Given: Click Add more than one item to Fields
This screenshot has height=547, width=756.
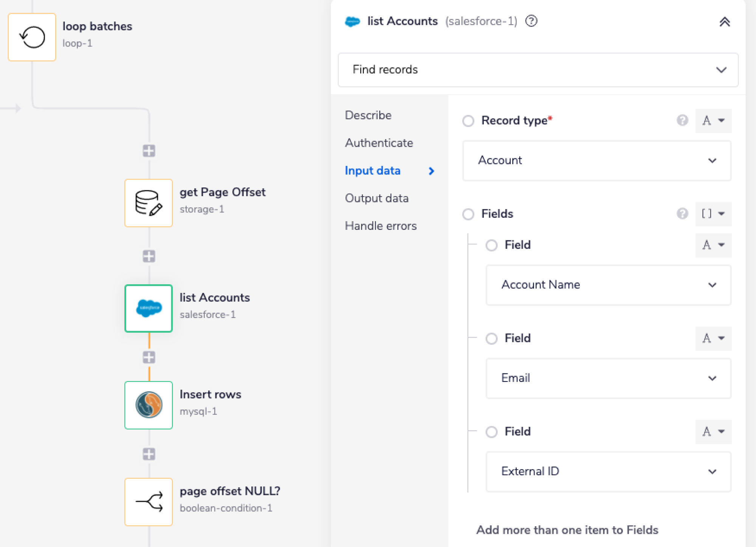Looking at the screenshot, I should click(x=567, y=530).
